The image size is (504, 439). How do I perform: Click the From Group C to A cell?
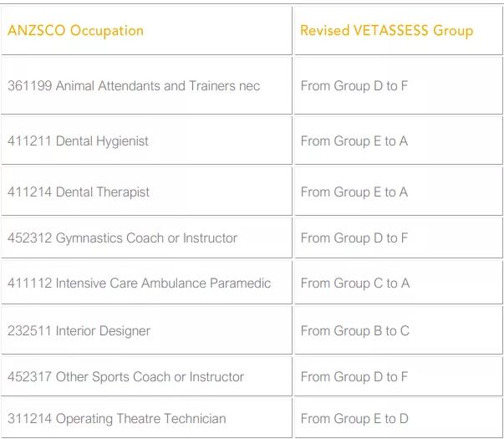[x=355, y=283]
